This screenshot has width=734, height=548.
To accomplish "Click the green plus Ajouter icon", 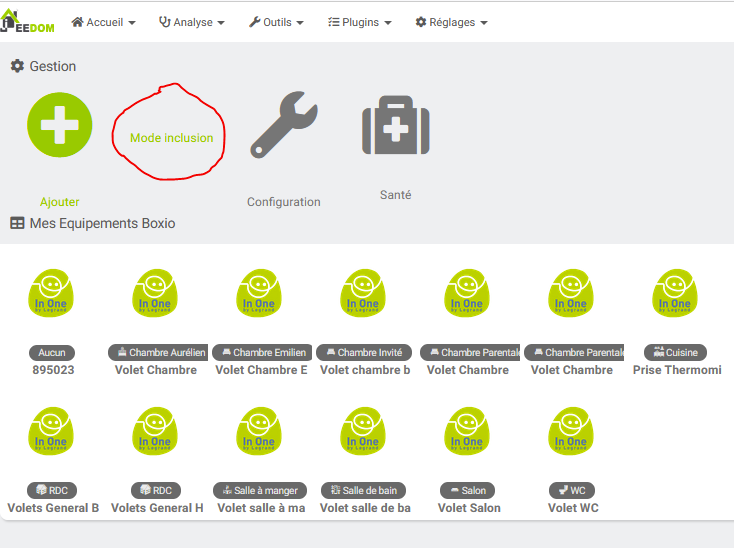I will pos(59,125).
